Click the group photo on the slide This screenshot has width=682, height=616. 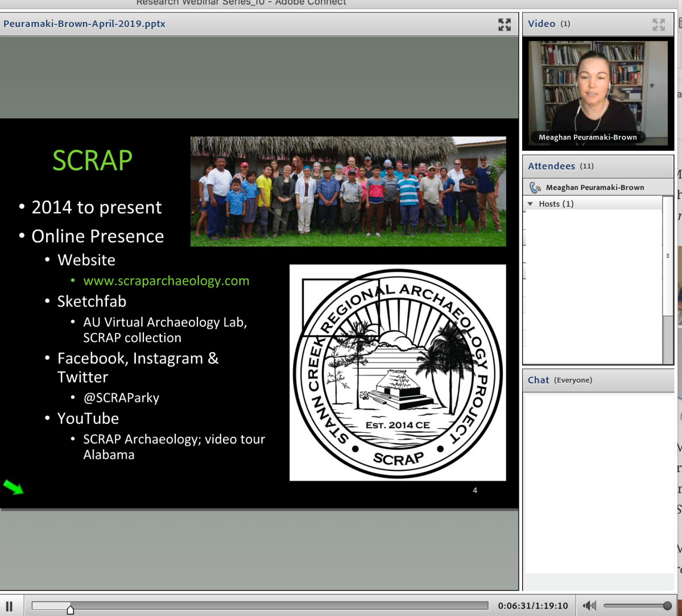click(348, 191)
